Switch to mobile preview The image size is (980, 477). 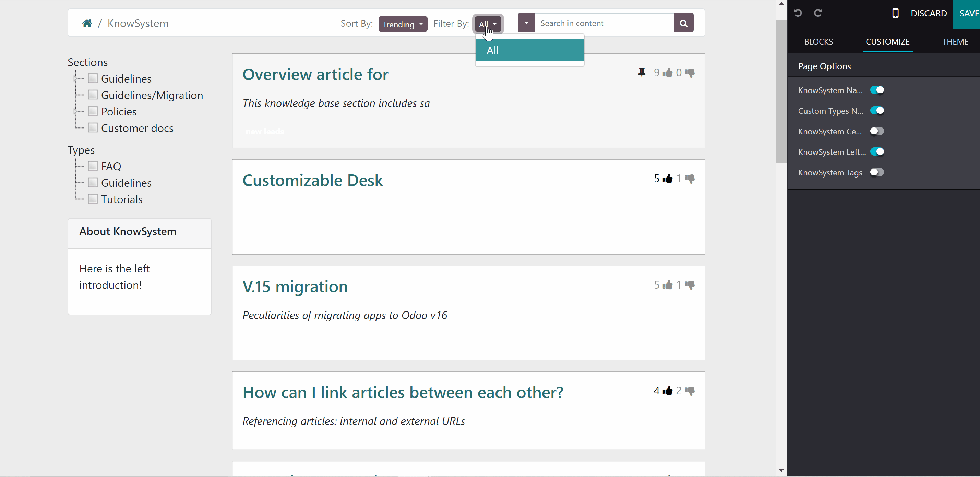coord(895,13)
